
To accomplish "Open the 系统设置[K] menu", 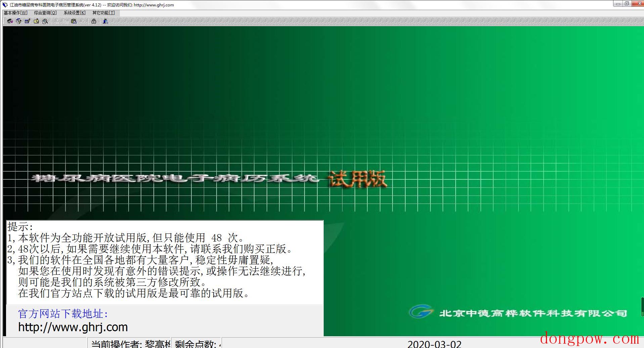I will [x=75, y=13].
